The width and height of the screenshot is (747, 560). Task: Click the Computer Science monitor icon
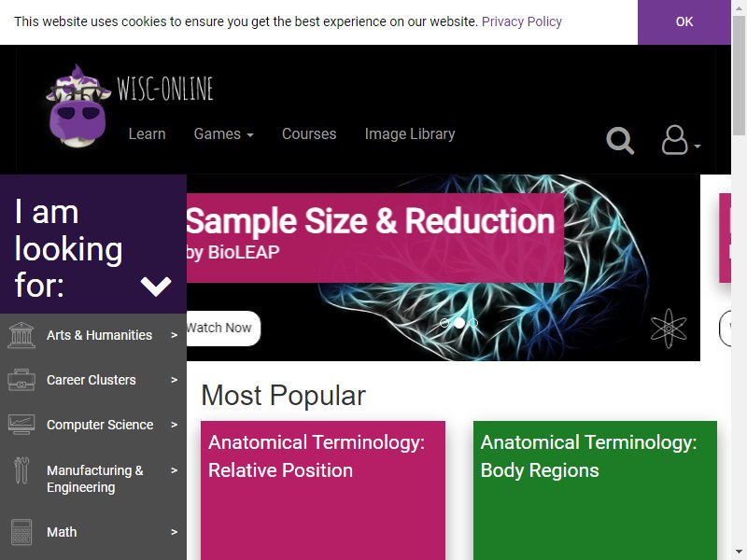click(x=21, y=425)
